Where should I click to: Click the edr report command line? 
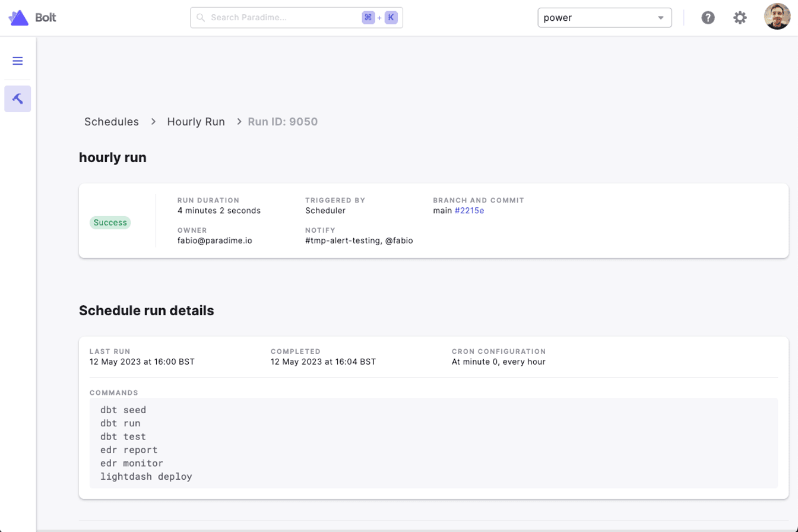coord(129,450)
